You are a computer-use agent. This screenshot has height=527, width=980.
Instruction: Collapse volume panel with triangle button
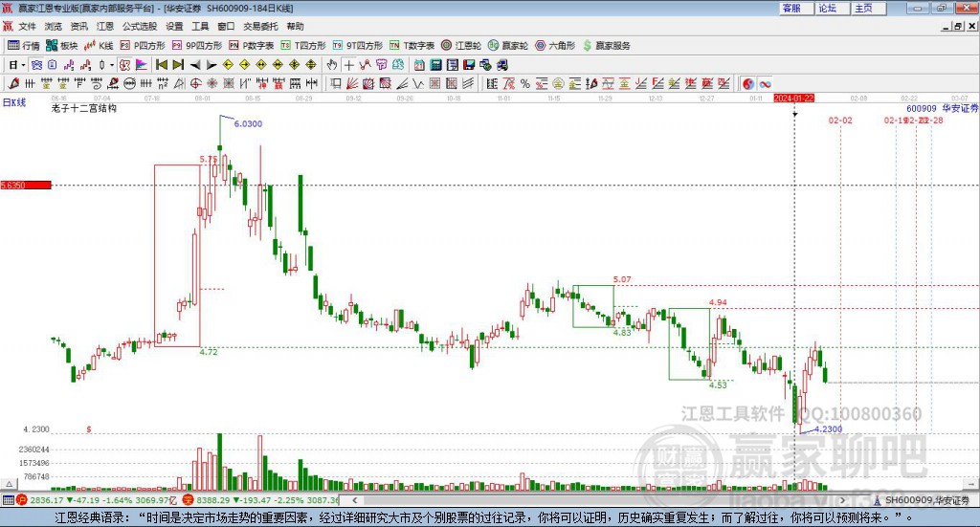tap(9, 484)
